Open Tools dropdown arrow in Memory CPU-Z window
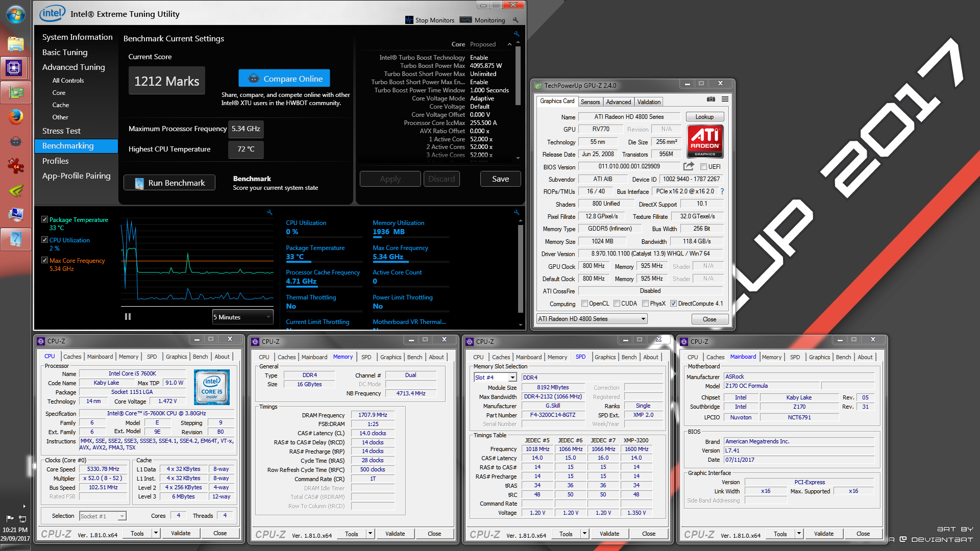The height and width of the screenshot is (551, 980). point(371,534)
